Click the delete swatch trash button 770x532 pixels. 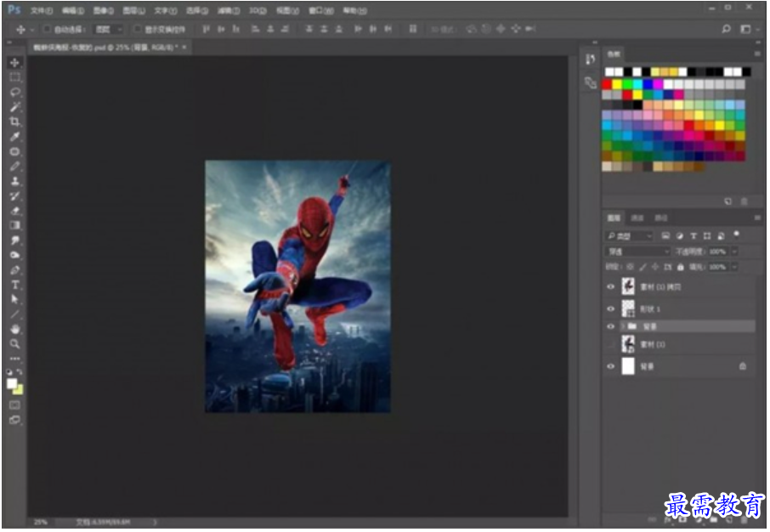tap(745, 202)
